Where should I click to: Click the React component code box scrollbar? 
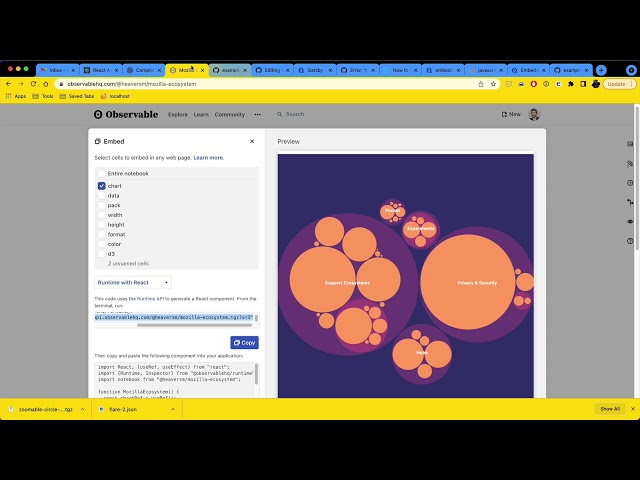coord(256,374)
